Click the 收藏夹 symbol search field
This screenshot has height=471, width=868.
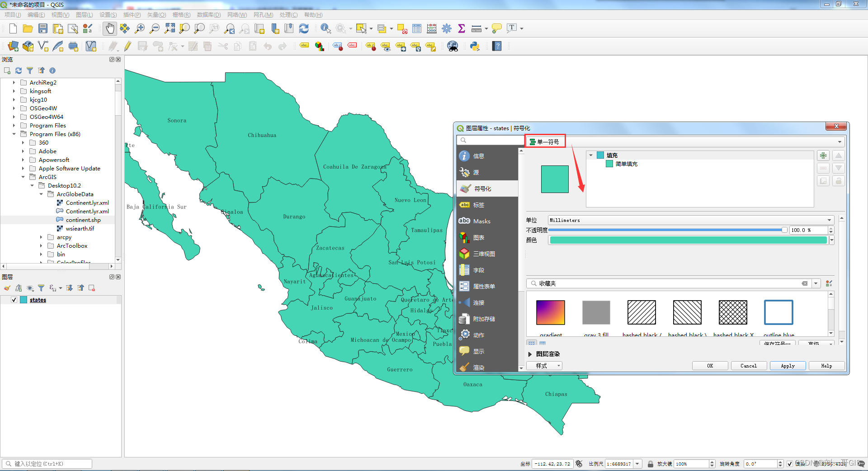pos(669,283)
